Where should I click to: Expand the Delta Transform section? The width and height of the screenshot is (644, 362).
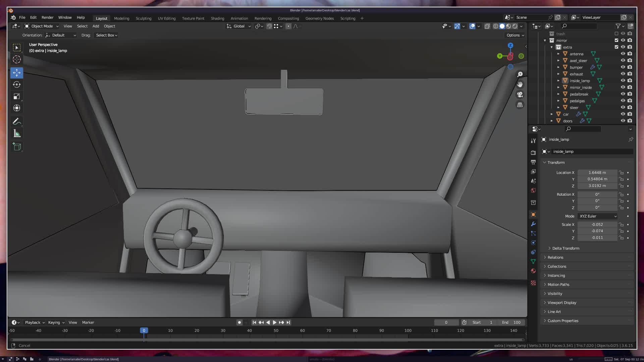(566, 248)
